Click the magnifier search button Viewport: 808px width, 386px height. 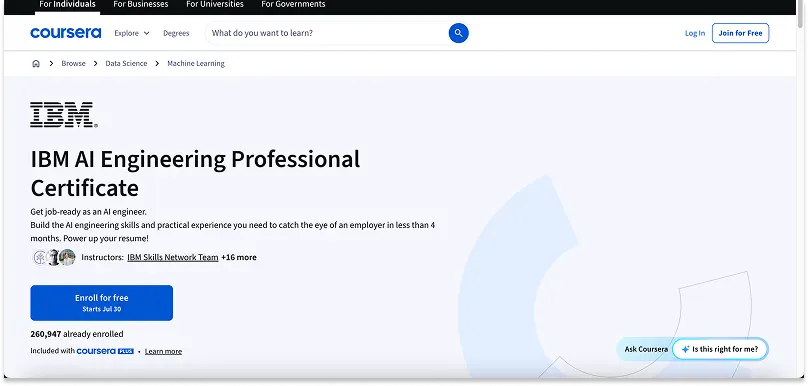point(458,33)
